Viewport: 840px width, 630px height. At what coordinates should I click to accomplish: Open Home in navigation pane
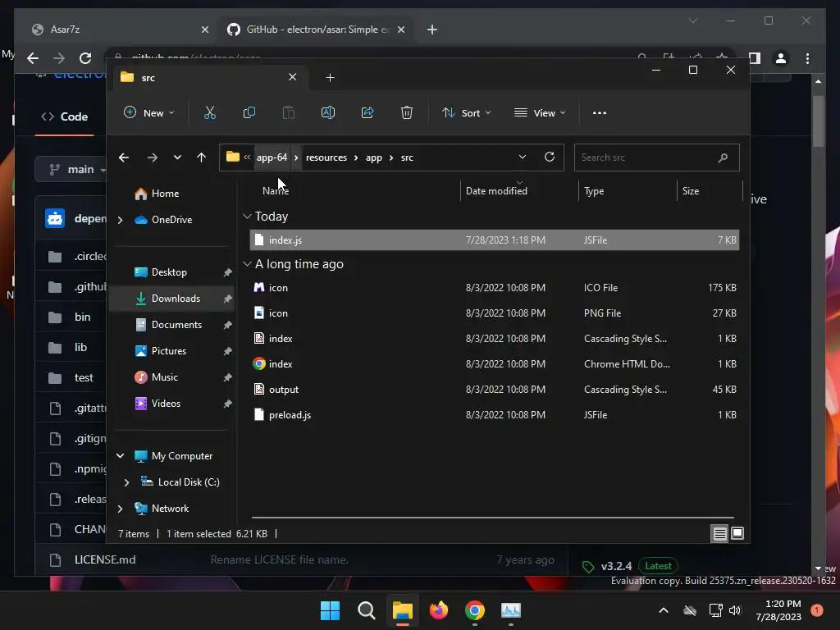pyautogui.click(x=165, y=194)
